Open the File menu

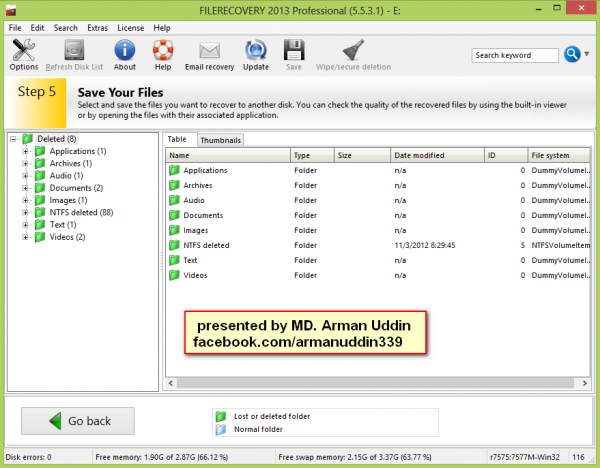[x=15, y=28]
